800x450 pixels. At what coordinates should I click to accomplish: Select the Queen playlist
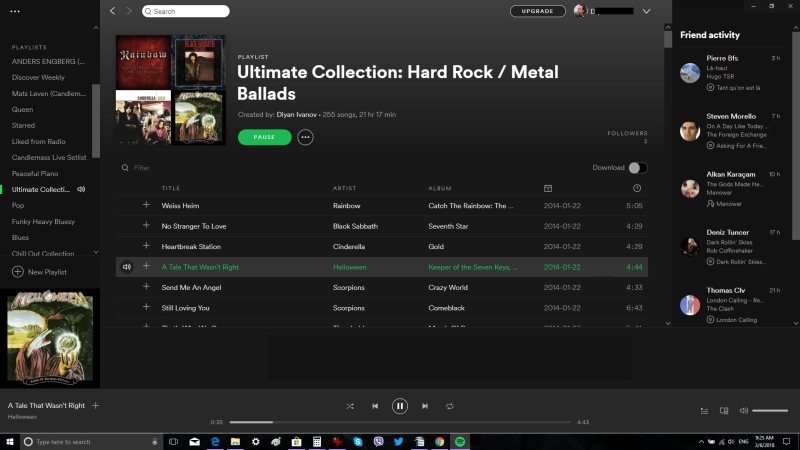[22, 109]
